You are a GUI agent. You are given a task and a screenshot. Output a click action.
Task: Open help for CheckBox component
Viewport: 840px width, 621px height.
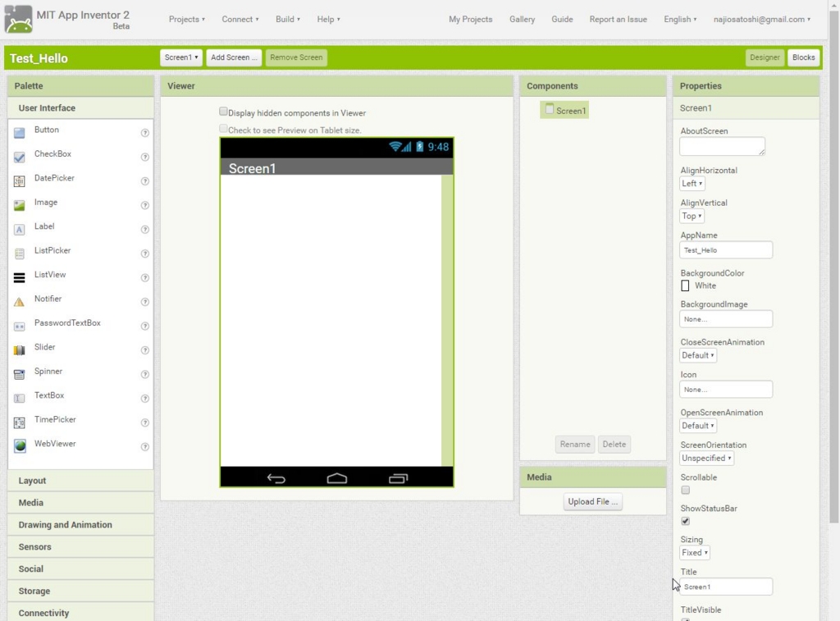coord(144,157)
